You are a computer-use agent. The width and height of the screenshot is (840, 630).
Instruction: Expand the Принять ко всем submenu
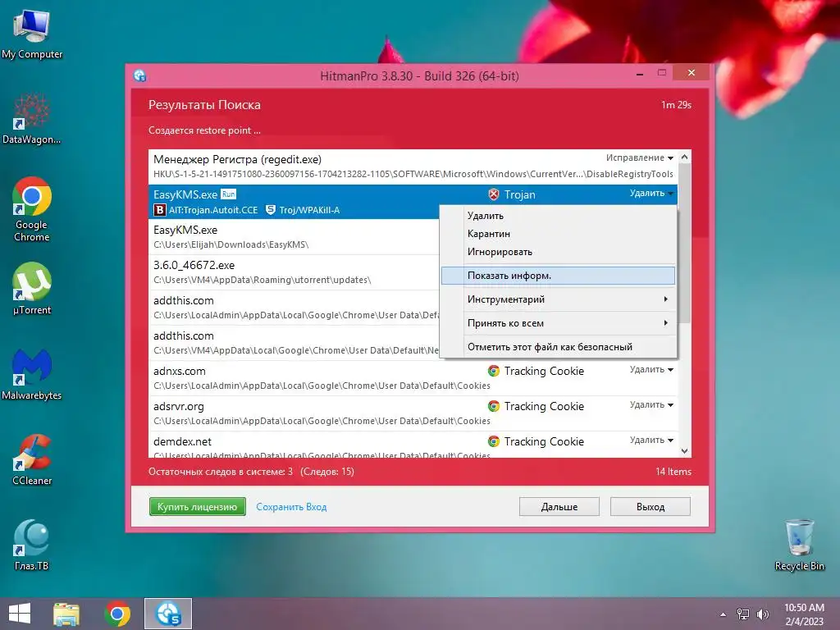558,323
